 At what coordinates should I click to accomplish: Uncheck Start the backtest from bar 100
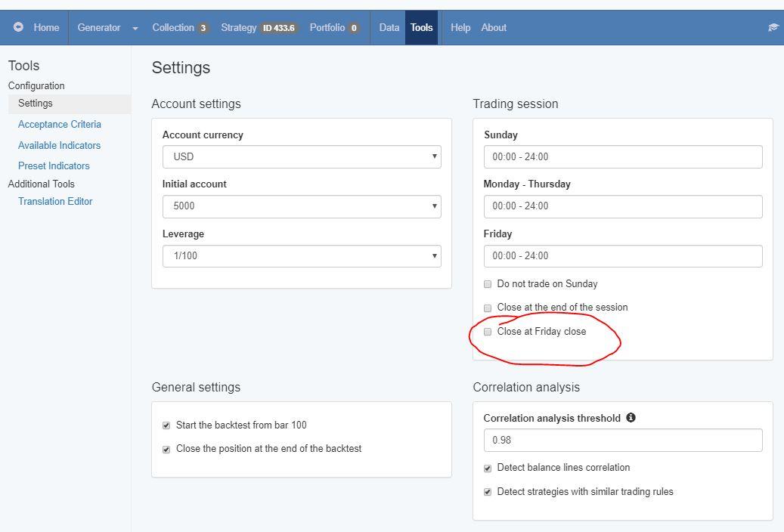[166, 425]
